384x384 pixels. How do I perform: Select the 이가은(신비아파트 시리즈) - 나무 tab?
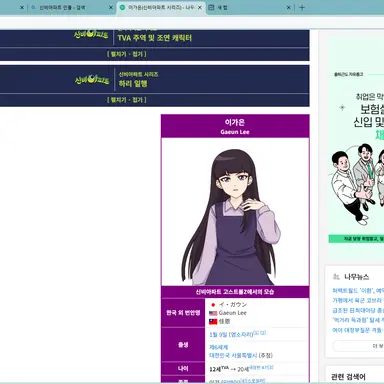tap(160, 7)
